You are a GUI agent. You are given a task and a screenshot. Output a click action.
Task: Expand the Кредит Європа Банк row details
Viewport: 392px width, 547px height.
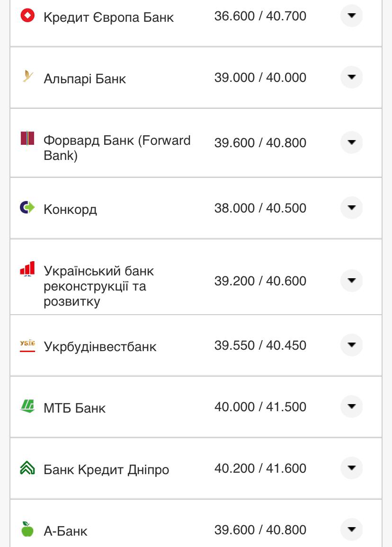351,16
